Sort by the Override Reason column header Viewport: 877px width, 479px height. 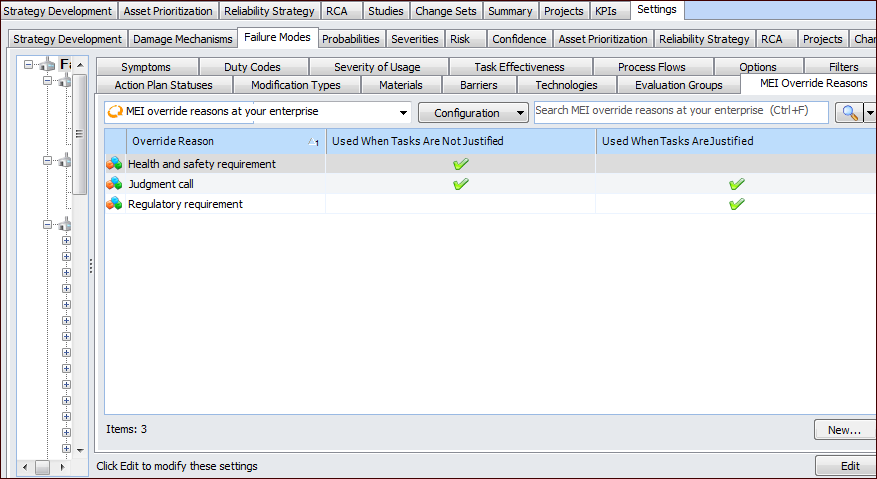click(225, 142)
